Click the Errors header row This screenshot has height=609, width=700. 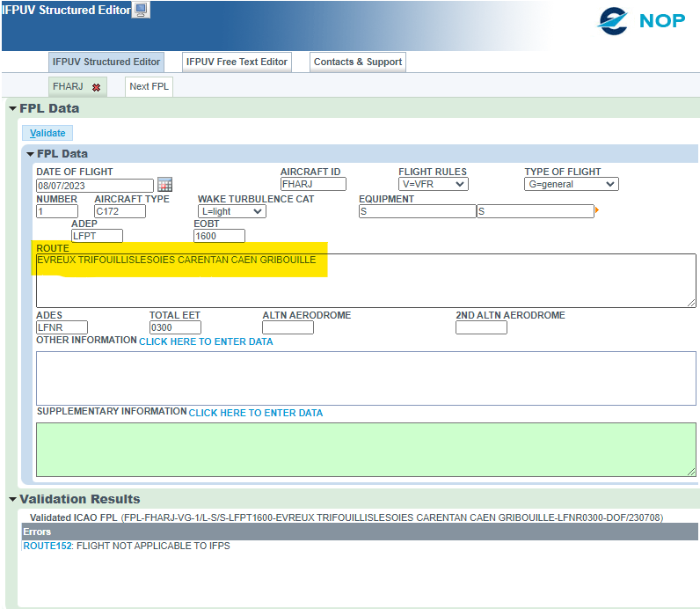point(360,532)
